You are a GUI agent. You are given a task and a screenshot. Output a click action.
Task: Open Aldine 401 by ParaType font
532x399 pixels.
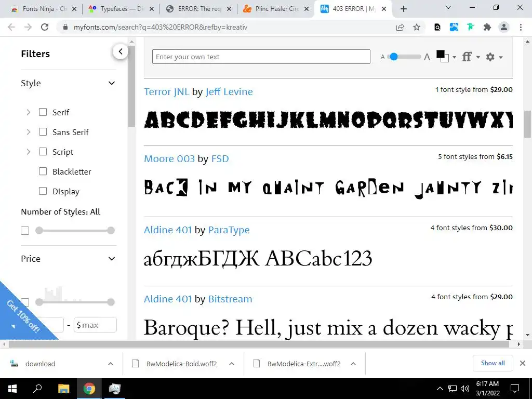pyautogui.click(x=168, y=230)
